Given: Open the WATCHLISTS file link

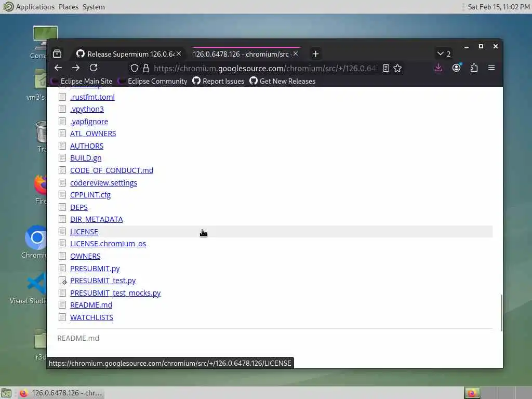Looking at the screenshot, I should point(91,317).
